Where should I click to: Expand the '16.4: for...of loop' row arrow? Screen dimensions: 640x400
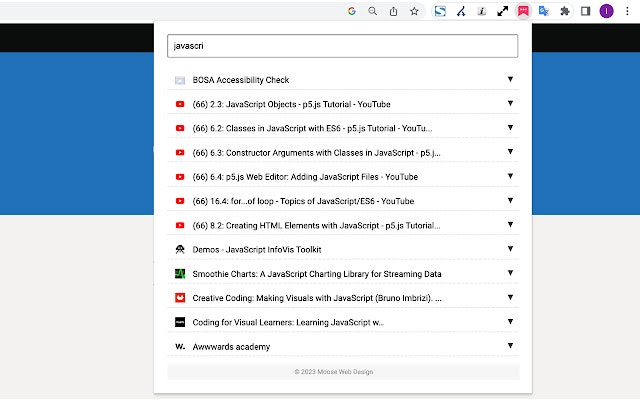click(x=510, y=200)
